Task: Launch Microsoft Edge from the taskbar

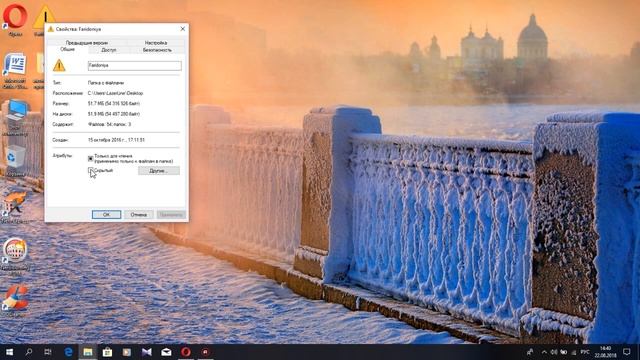Action: [x=69, y=351]
